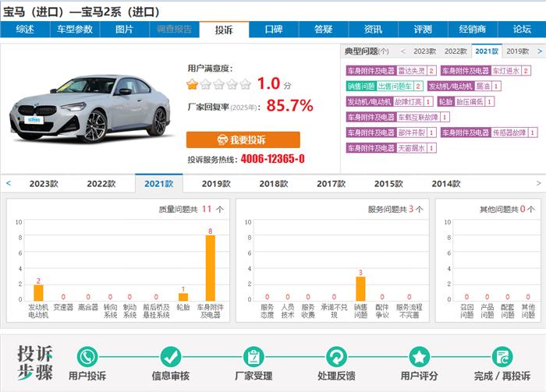546x392 pixels.
Task: Click previous arrow in 典型问题 year list
Action: pyautogui.click(x=403, y=51)
